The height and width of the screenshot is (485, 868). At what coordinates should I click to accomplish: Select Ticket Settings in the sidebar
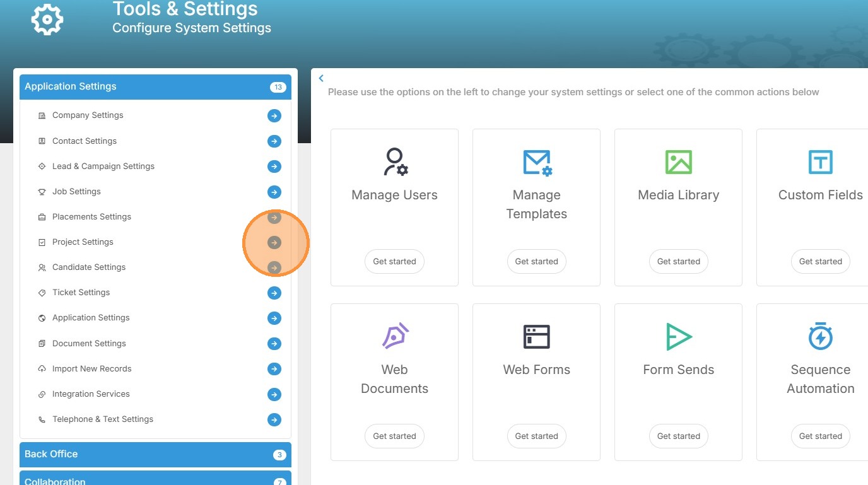coord(81,293)
